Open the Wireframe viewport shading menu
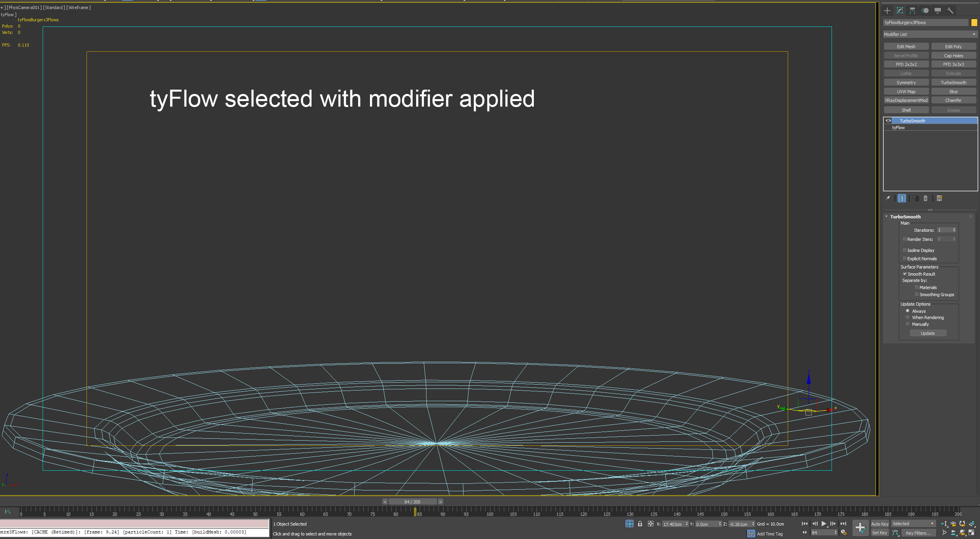This screenshot has height=539, width=980. 79,8
